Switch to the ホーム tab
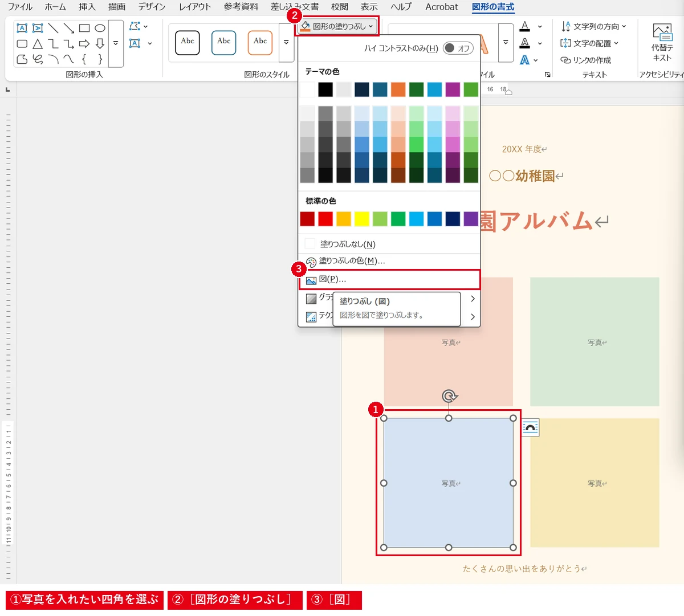The image size is (684, 616). pos(55,7)
